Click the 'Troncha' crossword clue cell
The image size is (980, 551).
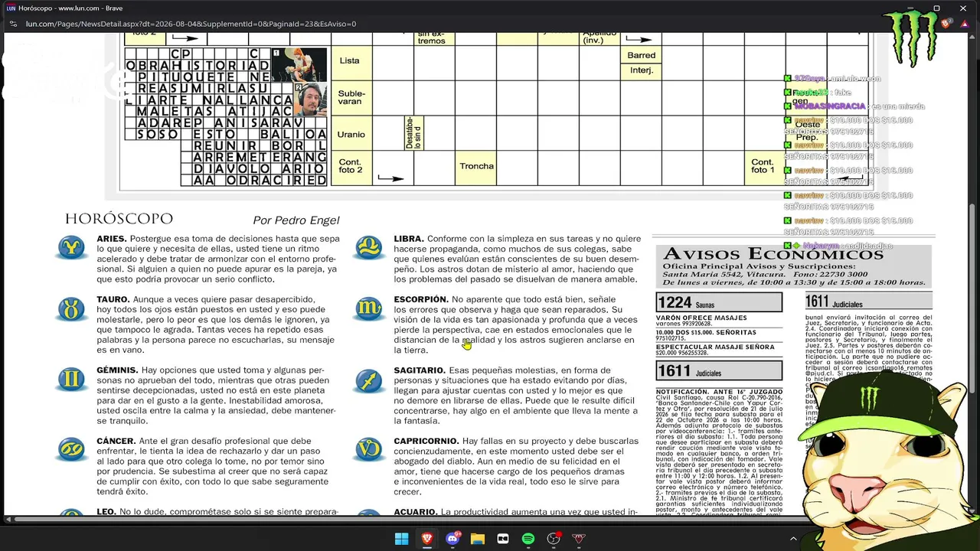pos(476,166)
